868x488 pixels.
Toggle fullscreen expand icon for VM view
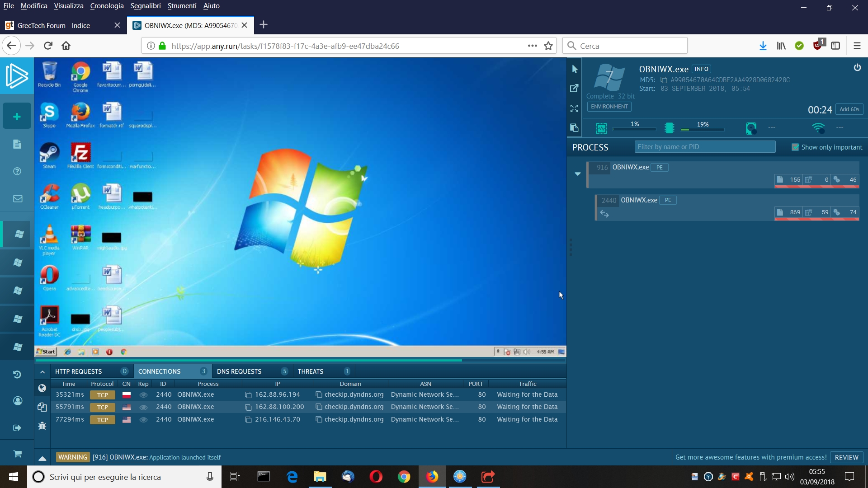point(574,108)
